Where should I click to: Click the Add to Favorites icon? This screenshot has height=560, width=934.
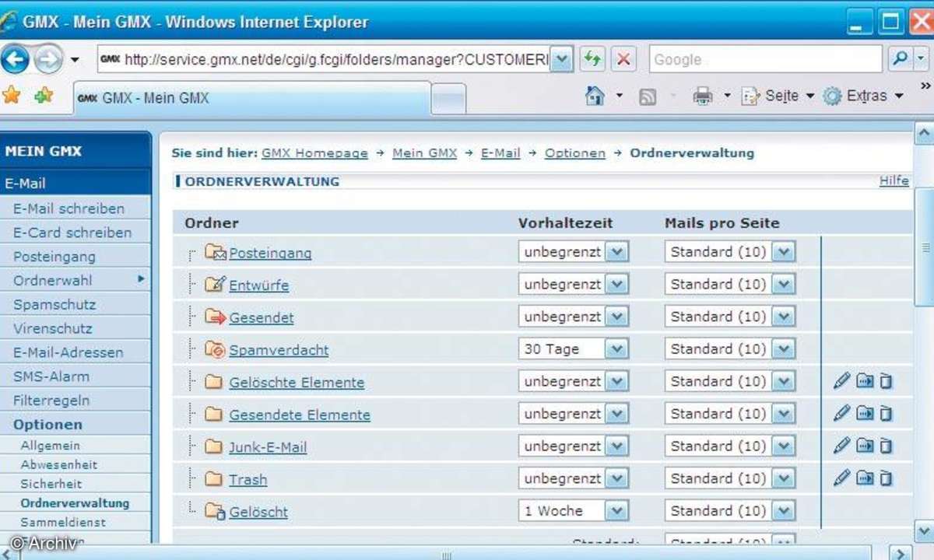44,96
